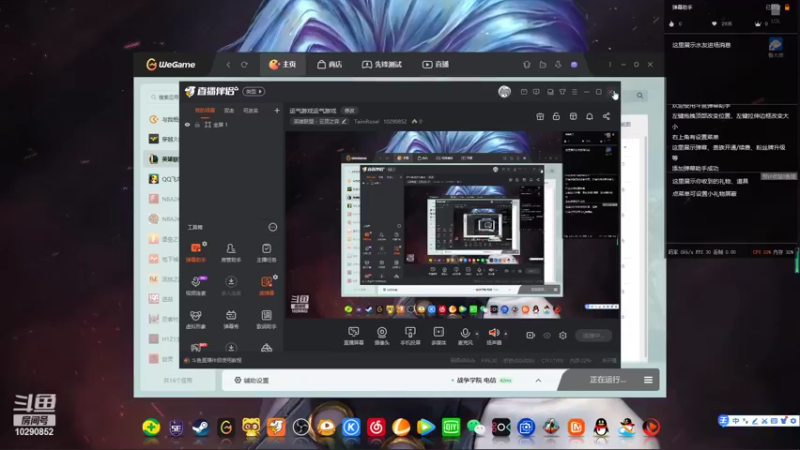This screenshot has height=450, width=800.
Task: Select QQ飞车 in WeGame sidebar
Action: point(163,179)
